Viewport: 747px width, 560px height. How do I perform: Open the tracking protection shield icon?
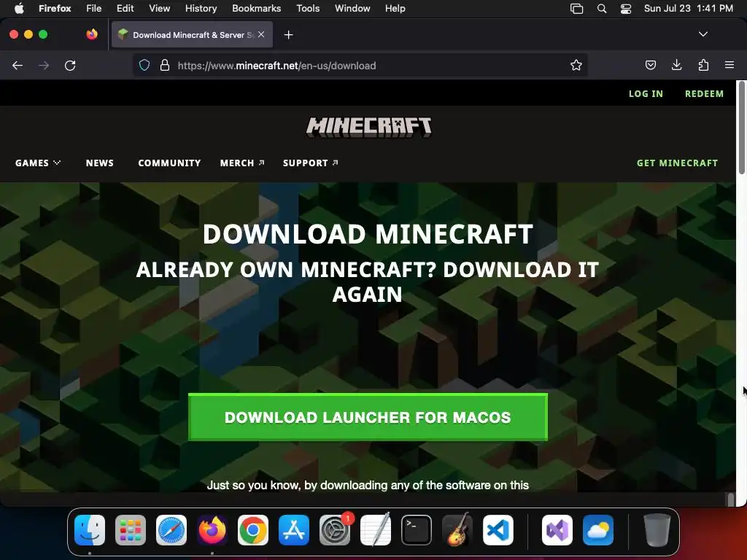click(x=144, y=65)
